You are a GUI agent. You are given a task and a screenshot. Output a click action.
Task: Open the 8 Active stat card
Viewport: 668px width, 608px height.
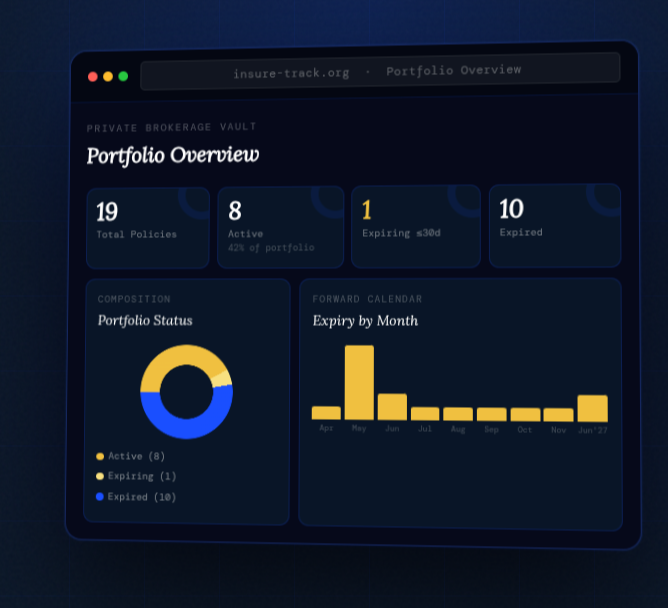280,227
